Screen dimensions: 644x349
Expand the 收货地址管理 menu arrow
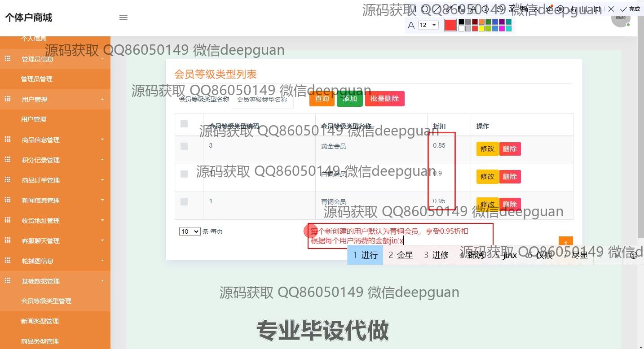click(x=102, y=220)
